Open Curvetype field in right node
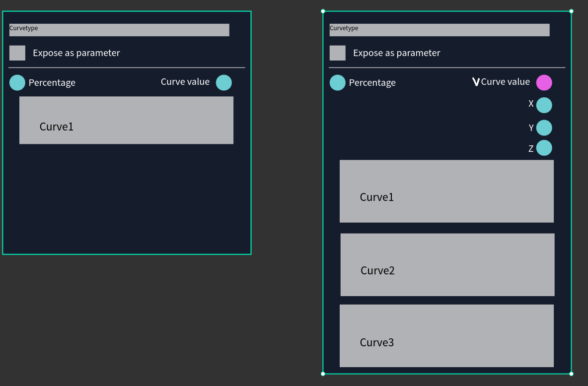This screenshot has height=386, width=588. coord(440,30)
